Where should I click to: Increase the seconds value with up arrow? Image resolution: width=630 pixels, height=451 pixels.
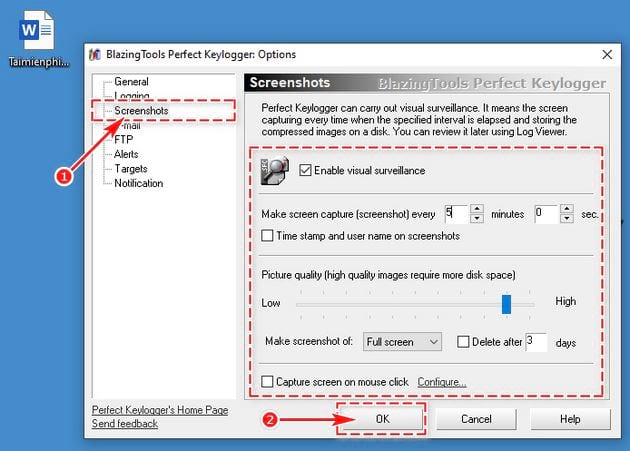click(567, 209)
